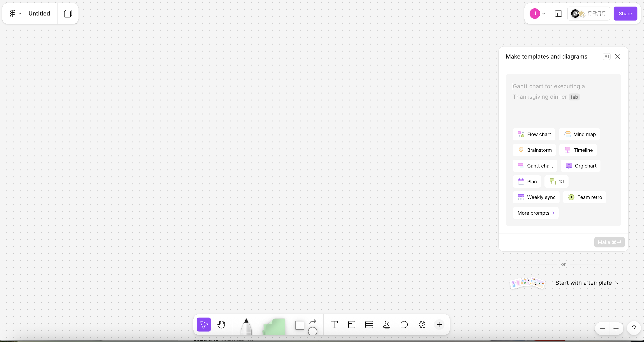
Task: Choose the Section tool
Action: (352, 324)
